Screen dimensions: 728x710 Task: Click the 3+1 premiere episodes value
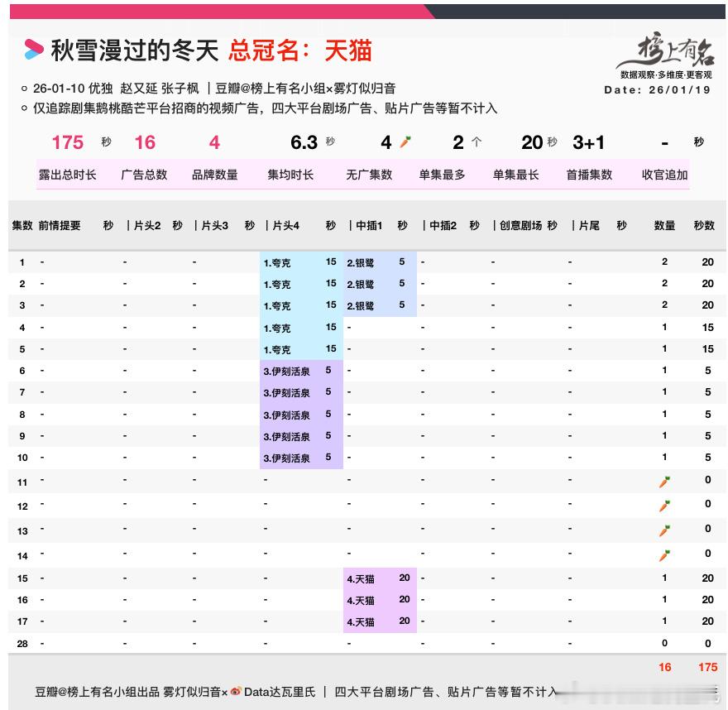pyautogui.click(x=589, y=142)
